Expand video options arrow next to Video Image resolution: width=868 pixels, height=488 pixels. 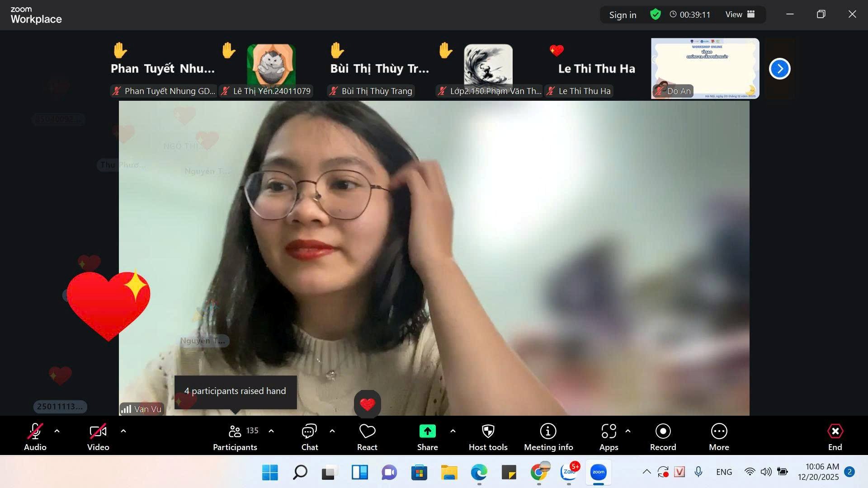tap(123, 431)
